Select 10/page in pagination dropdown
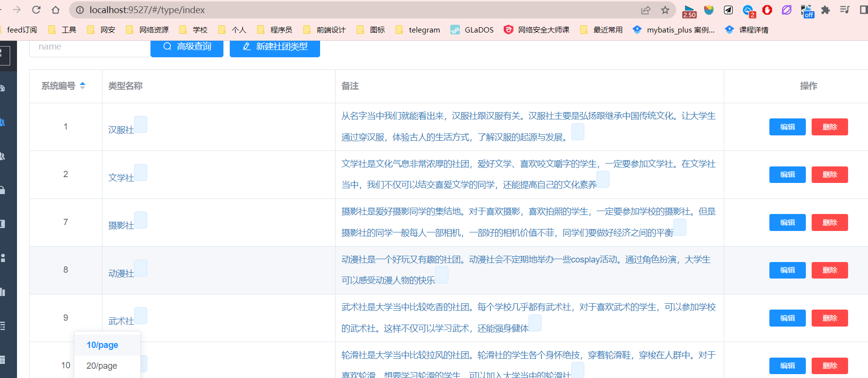868x378 pixels. tap(102, 345)
